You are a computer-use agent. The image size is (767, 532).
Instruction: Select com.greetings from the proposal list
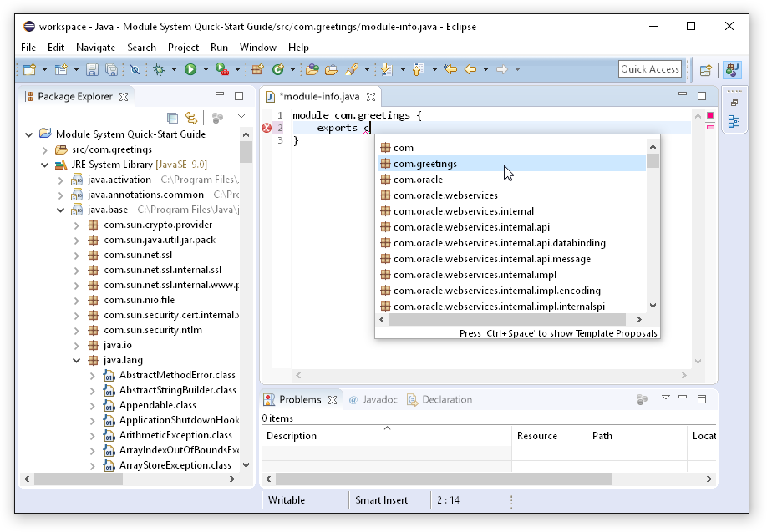(x=425, y=164)
